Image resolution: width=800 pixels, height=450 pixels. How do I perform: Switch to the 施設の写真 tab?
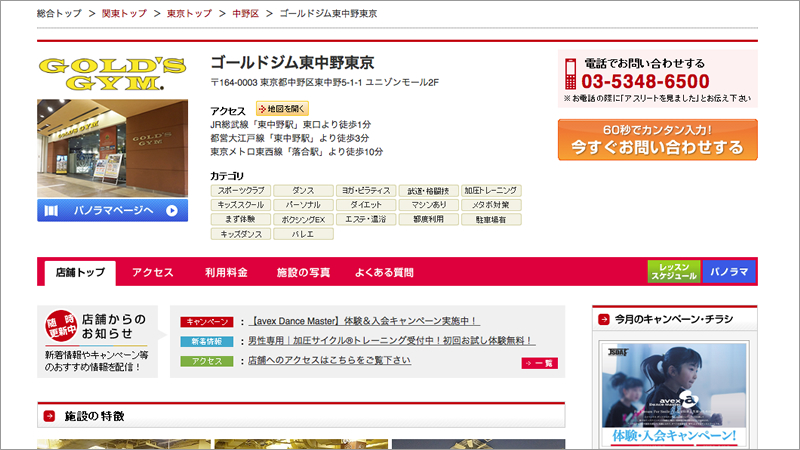(x=303, y=272)
